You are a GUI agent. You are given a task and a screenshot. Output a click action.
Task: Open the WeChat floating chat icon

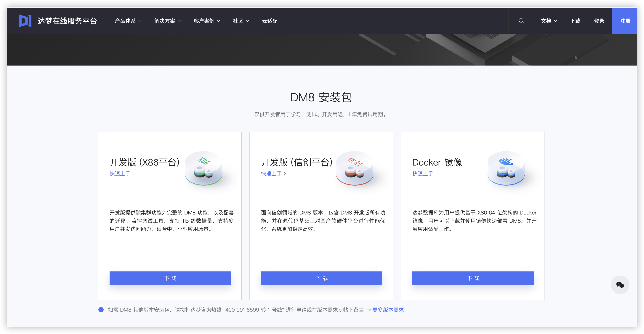tap(620, 285)
